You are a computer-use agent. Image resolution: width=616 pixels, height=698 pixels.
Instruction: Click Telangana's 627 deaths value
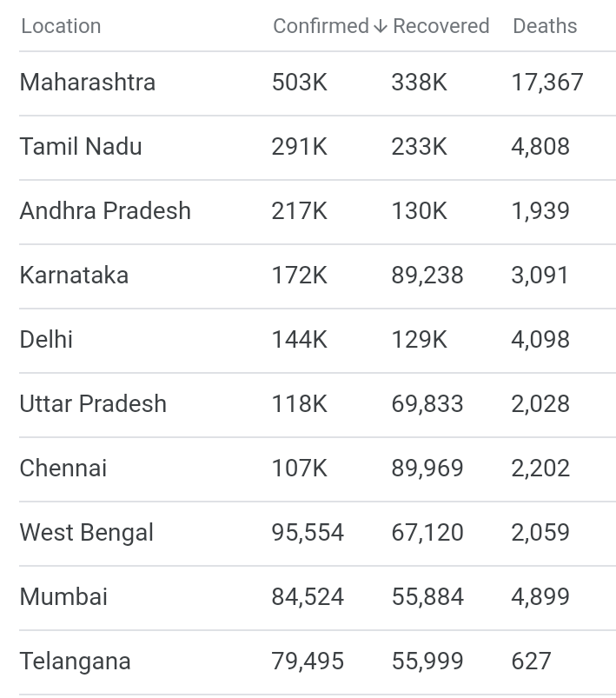[x=531, y=661]
